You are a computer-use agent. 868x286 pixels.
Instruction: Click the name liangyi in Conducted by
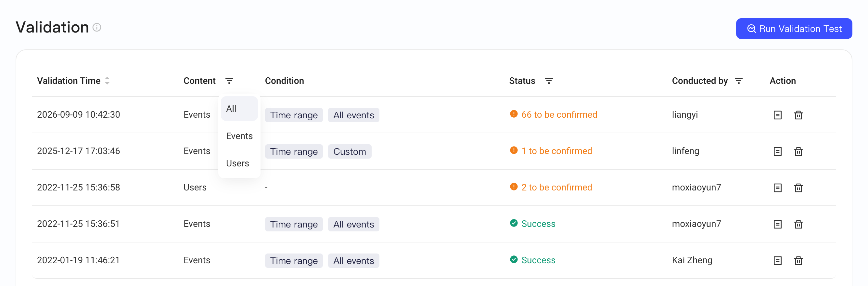click(685, 115)
